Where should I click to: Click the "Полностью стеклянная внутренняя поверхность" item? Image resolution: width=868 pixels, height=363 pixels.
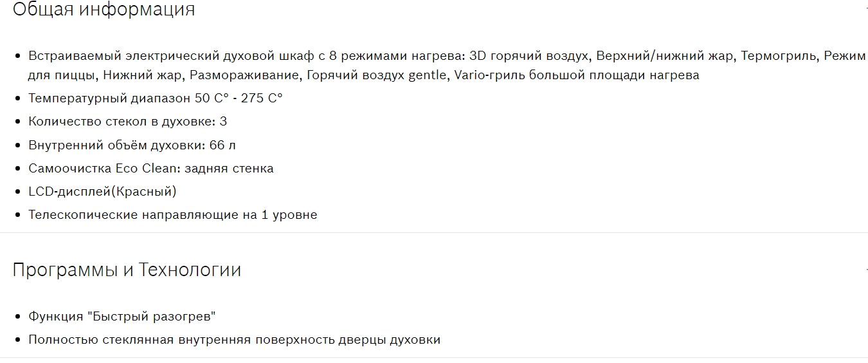point(234,340)
